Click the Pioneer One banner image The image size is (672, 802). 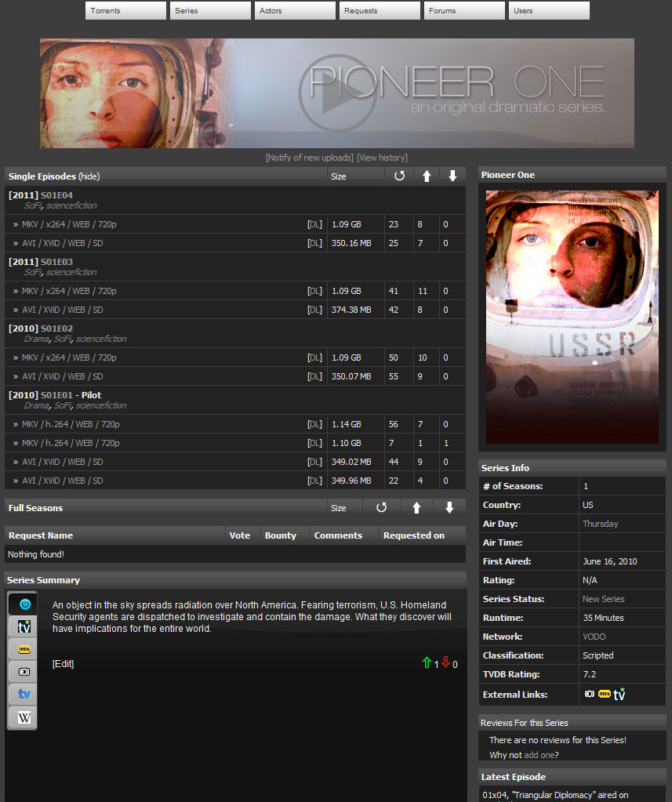tap(337, 93)
